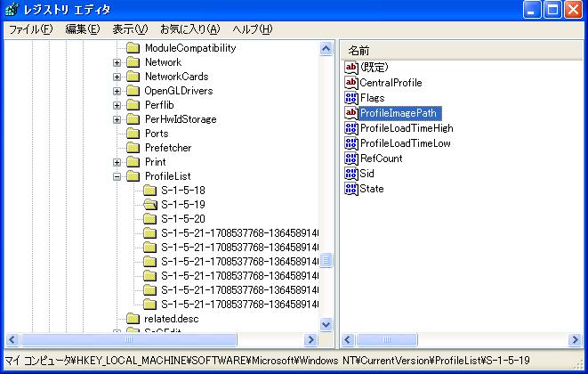Image resolution: width=588 pixels, height=374 pixels.
Task: Select the S-1-5-20 key name
Action: 183,219
